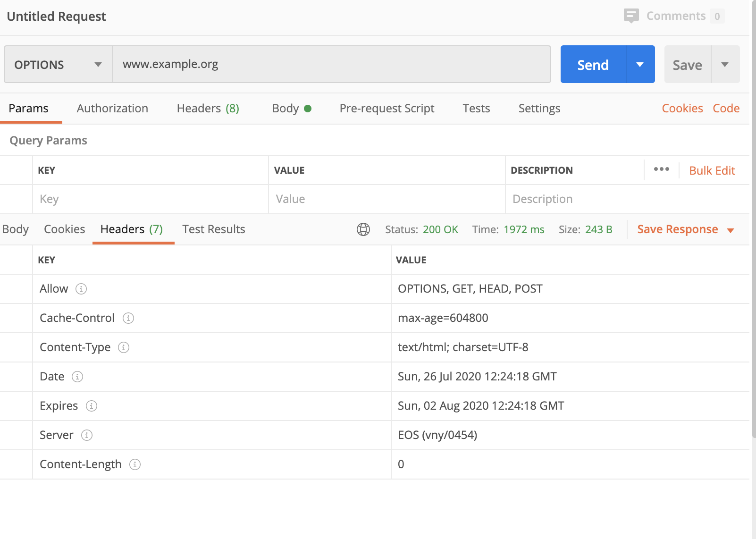This screenshot has height=539, width=756.
Task: Click the network globe icon
Action: point(363,229)
